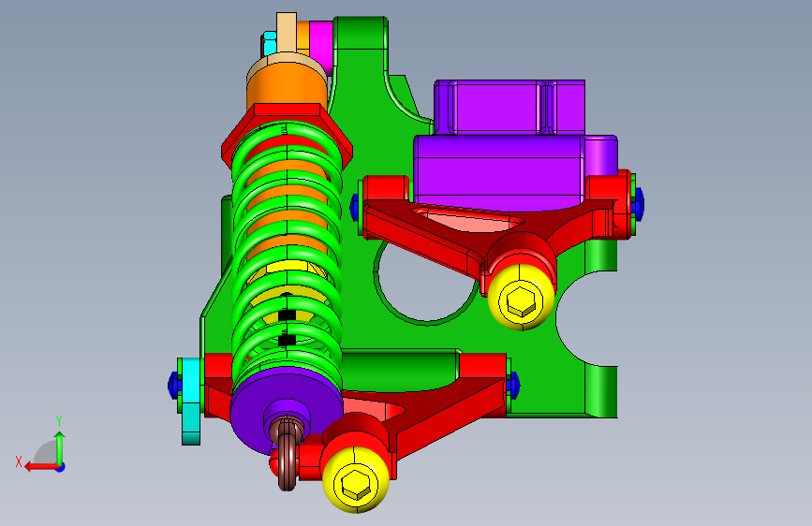Click the blue Z axis dot of triad
This screenshot has height=526, width=812.
point(61,467)
